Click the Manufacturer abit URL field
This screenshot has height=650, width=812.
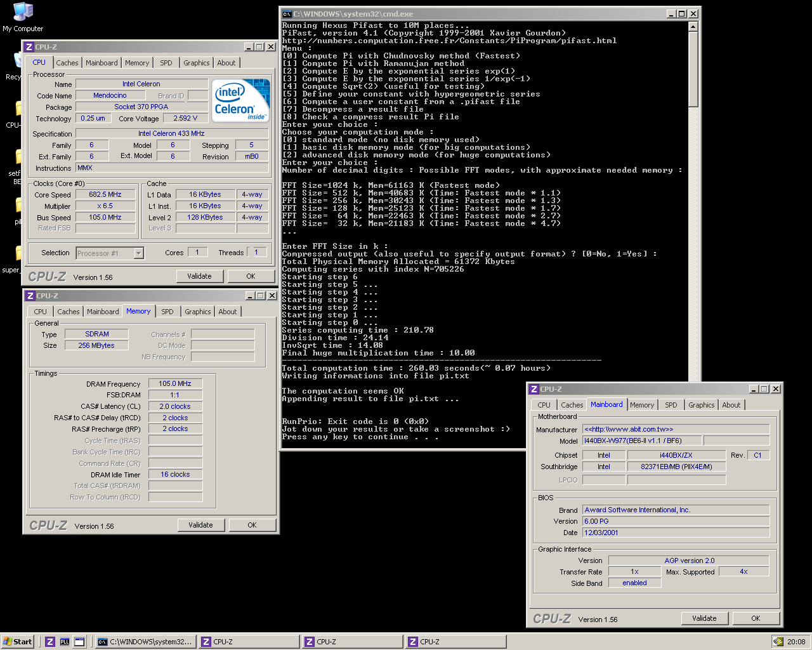[x=676, y=429]
